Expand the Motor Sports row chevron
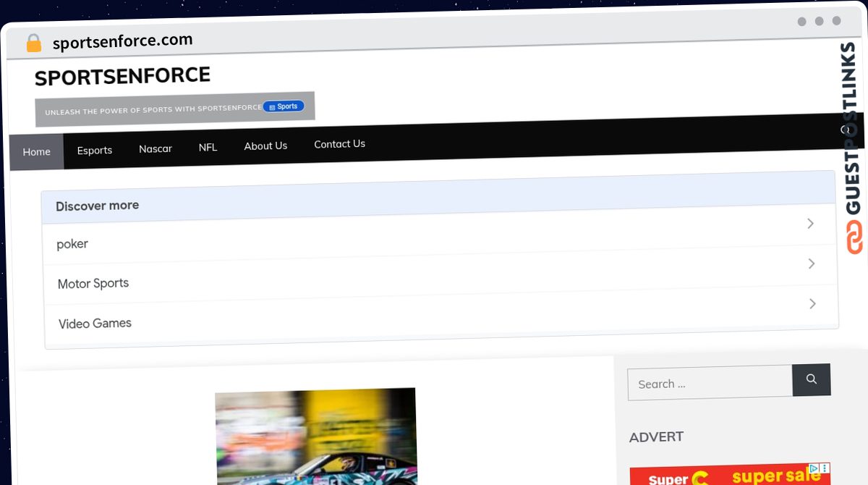Viewport: 868px width, 485px height. point(812,263)
